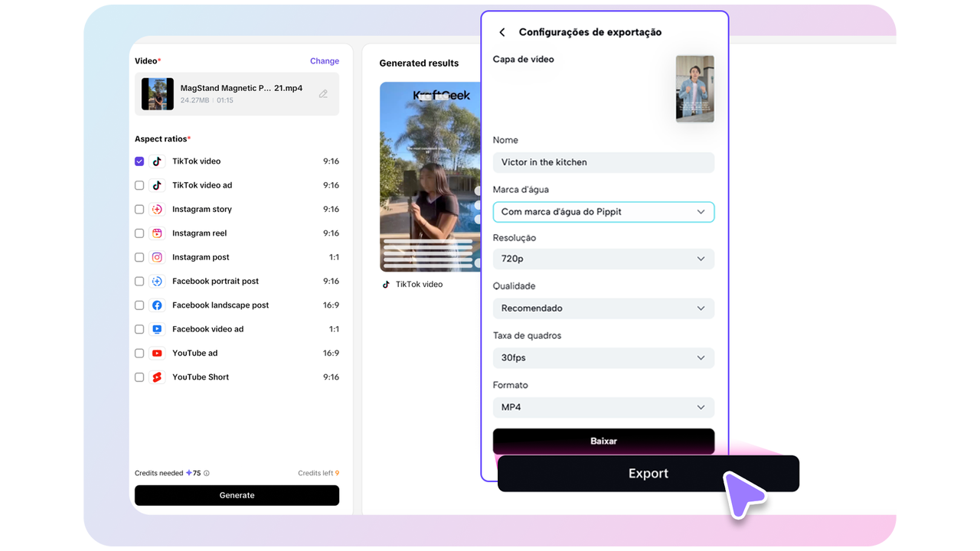This screenshot has height=551, width=980.
Task: Click the Instagram story icon
Action: click(x=157, y=209)
